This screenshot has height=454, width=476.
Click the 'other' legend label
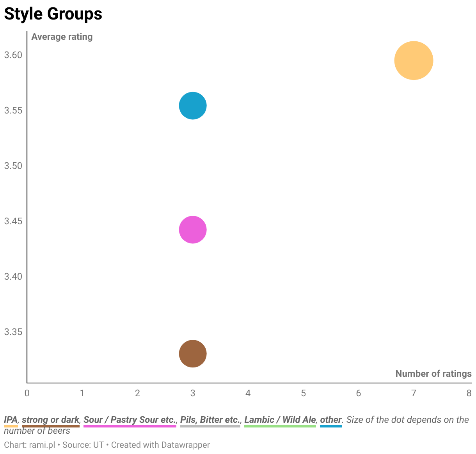click(x=331, y=420)
